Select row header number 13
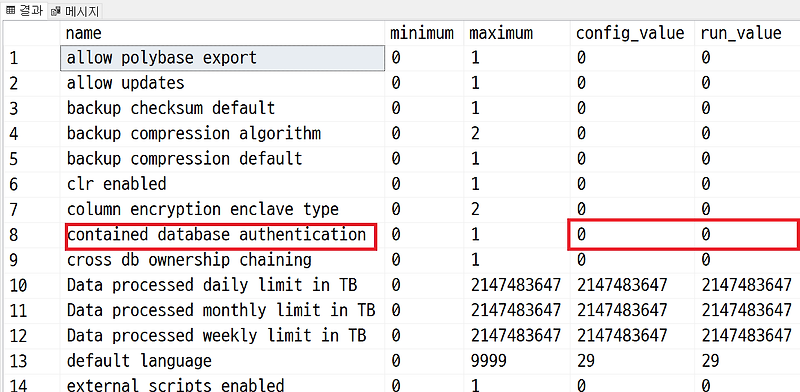This screenshot has width=800, height=392. coord(31,361)
